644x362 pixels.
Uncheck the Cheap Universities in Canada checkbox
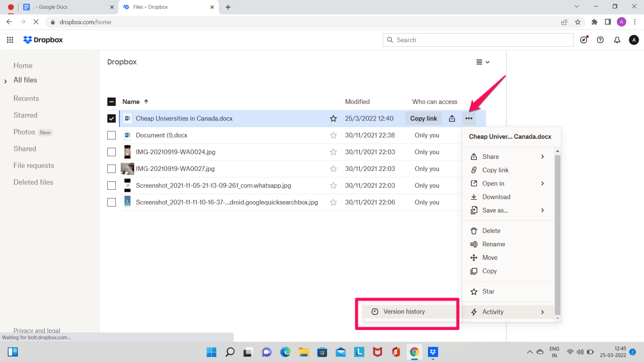[112, 119]
